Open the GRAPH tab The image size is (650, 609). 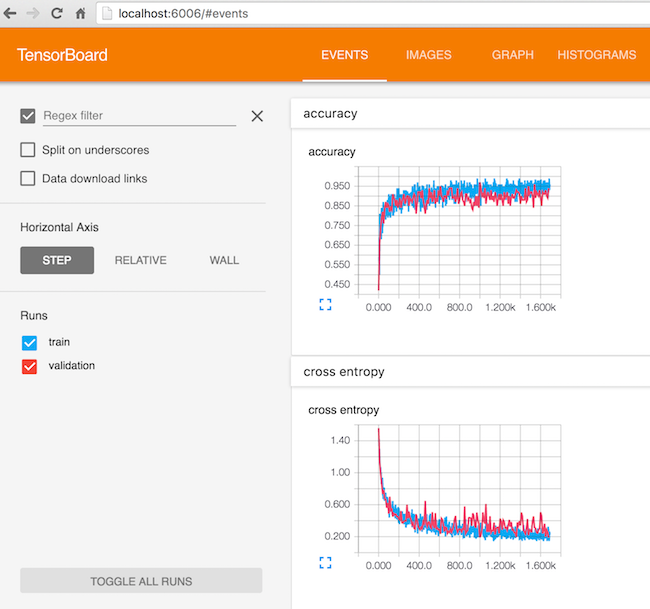[x=512, y=55]
